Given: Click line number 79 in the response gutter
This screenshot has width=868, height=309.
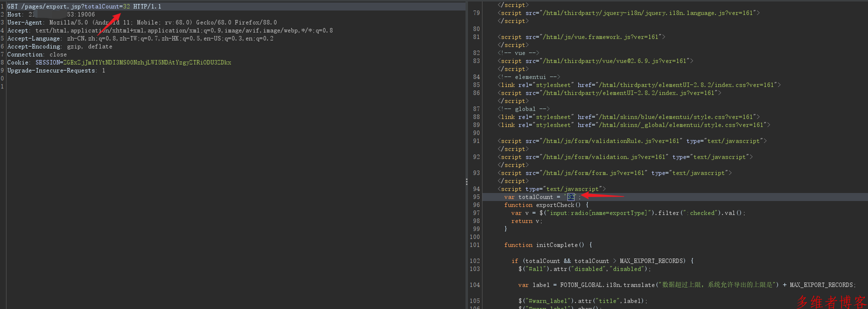Looking at the screenshot, I should pyautogui.click(x=476, y=13).
